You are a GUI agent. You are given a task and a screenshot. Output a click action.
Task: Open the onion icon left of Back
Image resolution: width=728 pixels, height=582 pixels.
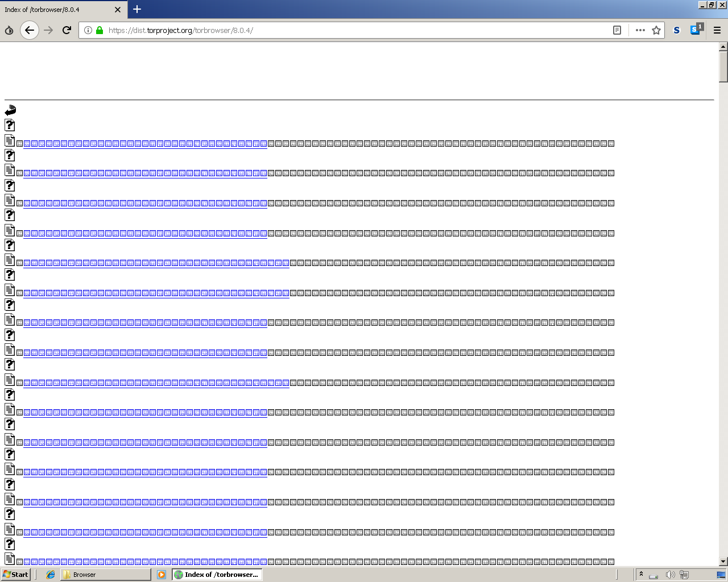pos(9,30)
